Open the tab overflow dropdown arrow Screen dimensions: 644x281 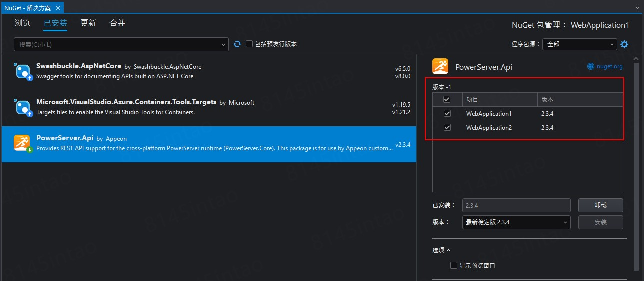tap(637, 8)
